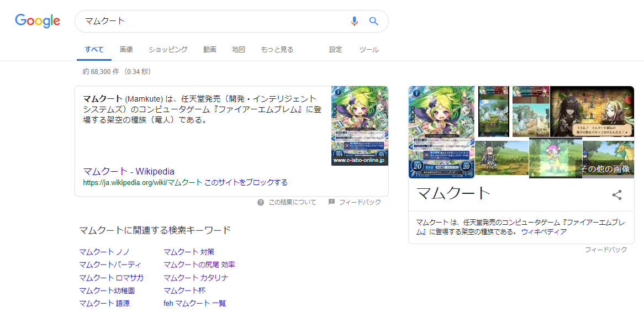Start voice search with microphone icon
644x317 pixels.
(355, 21)
